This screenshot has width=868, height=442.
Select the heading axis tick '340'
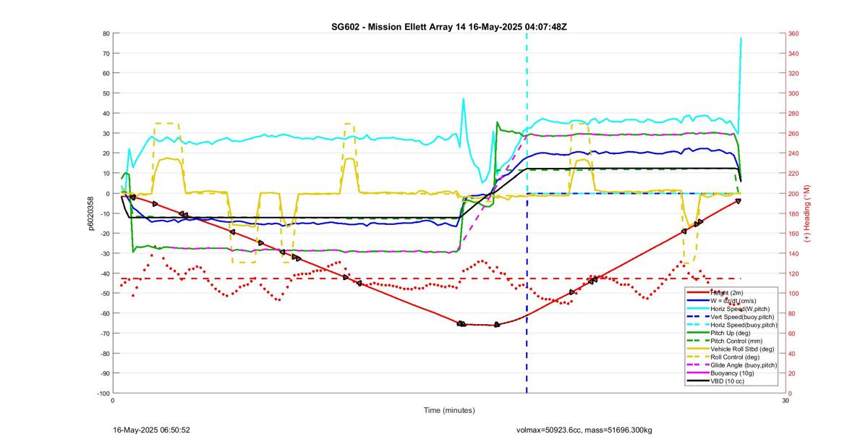(793, 54)
